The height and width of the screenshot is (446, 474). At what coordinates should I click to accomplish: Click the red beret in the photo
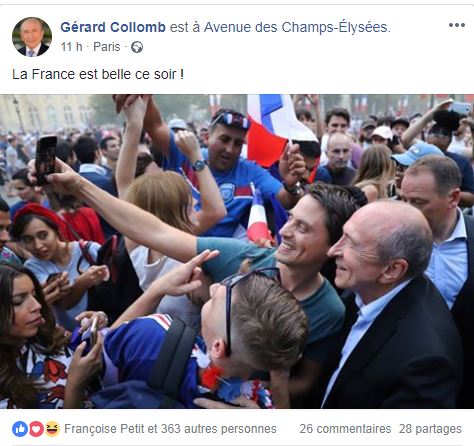(43, 218)
